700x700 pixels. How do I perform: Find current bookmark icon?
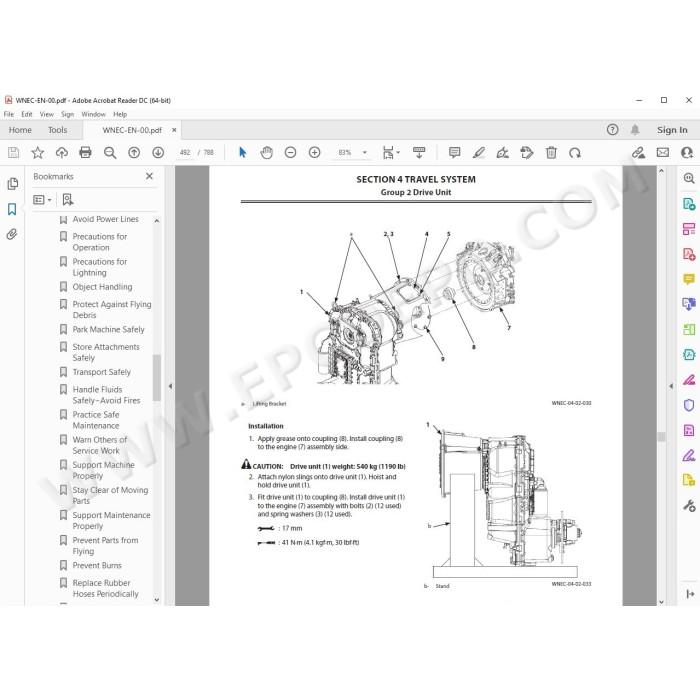(68, 200)
